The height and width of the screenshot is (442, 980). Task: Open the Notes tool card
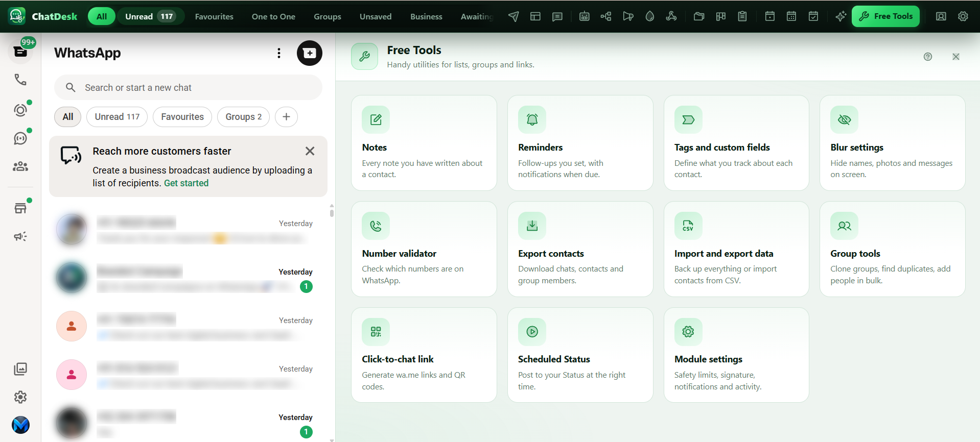click(x=424, y=143)
